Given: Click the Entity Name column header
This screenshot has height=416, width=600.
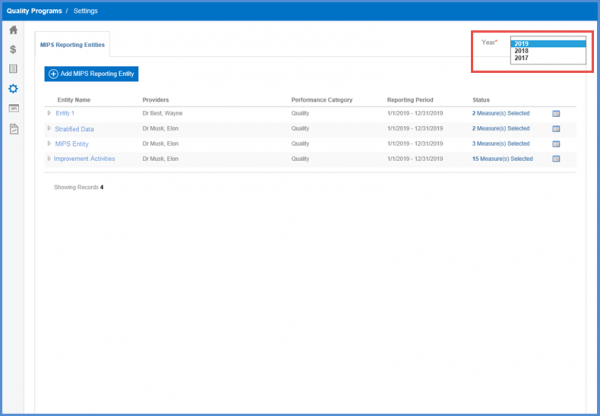Looking at the screenshot, I should 74,100.
